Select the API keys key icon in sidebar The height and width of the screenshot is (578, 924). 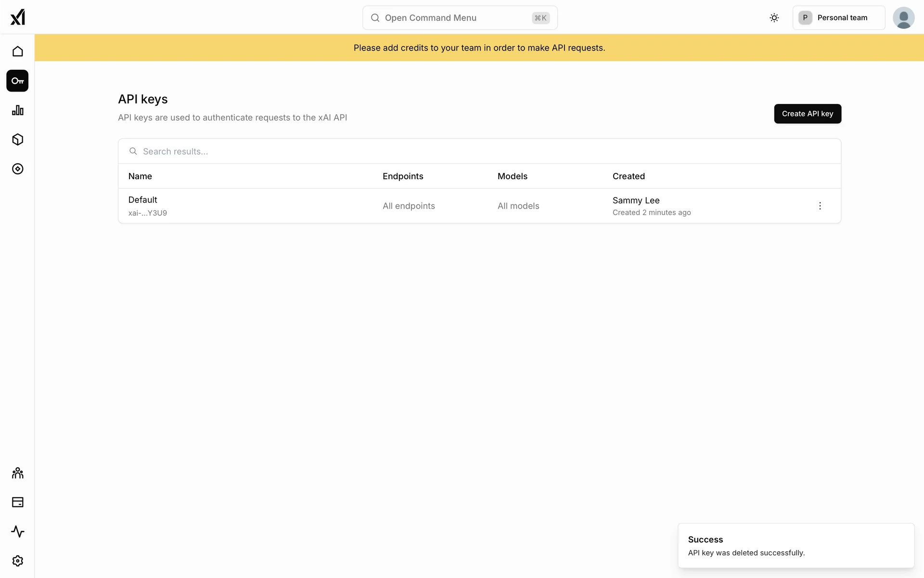(17, 81)
